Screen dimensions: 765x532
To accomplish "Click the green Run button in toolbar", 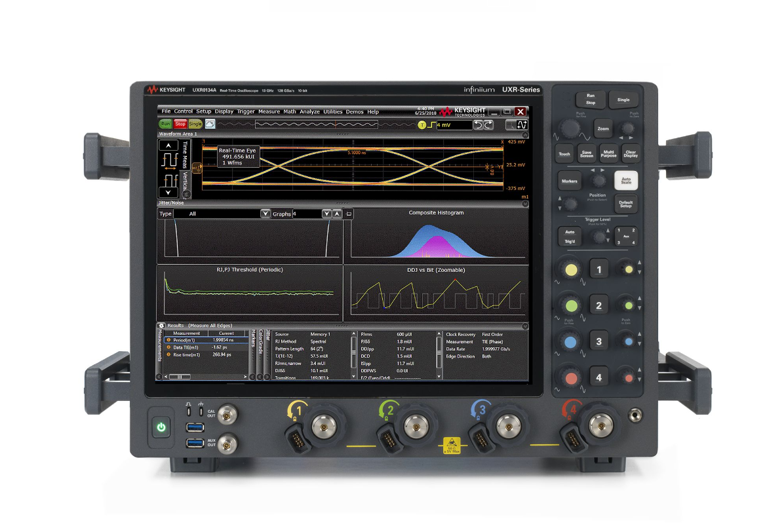I will pyautogui.click(x=165, y=124).
